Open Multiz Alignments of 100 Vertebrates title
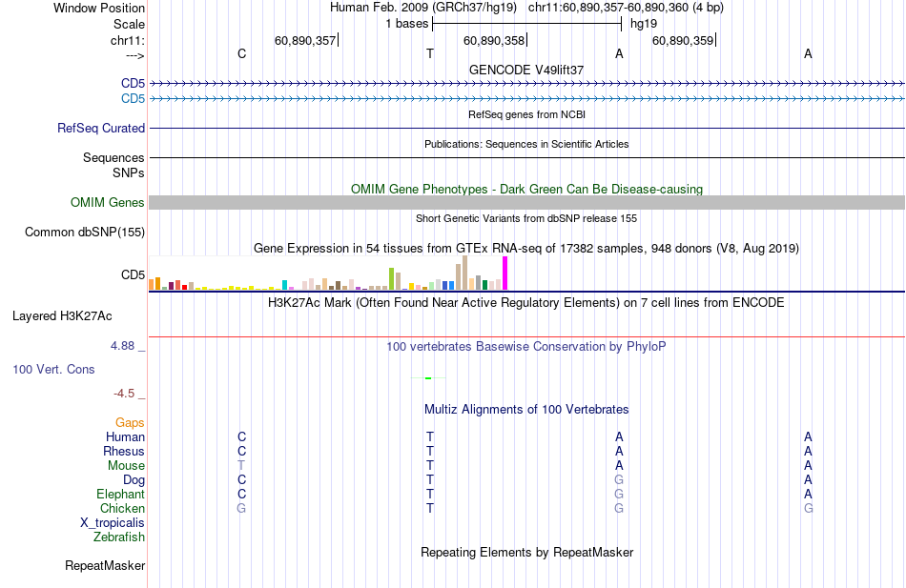 pos(526,410)
